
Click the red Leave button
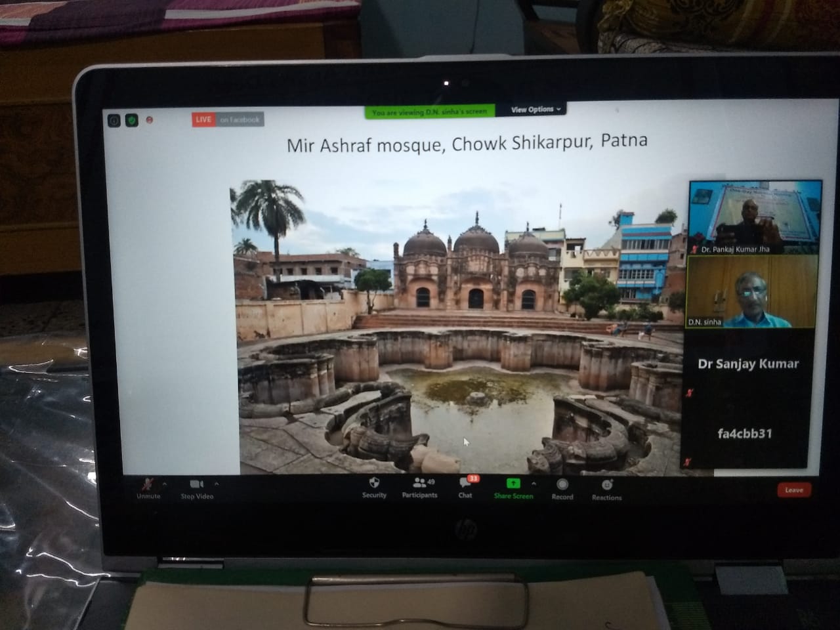tap(794, 490)
